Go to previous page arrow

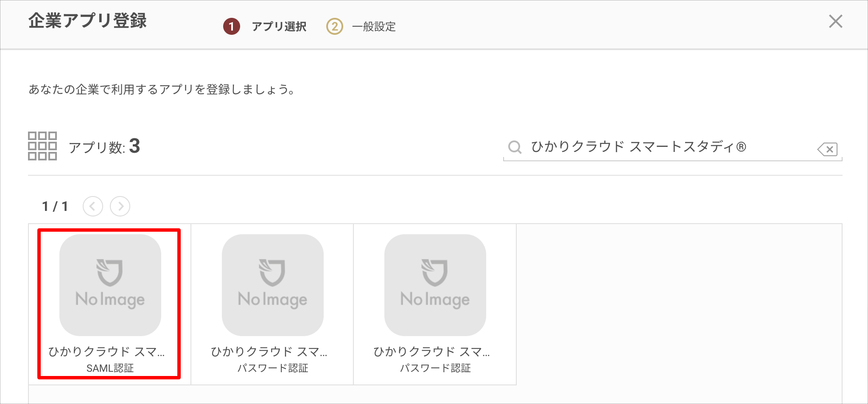[93, 206]
